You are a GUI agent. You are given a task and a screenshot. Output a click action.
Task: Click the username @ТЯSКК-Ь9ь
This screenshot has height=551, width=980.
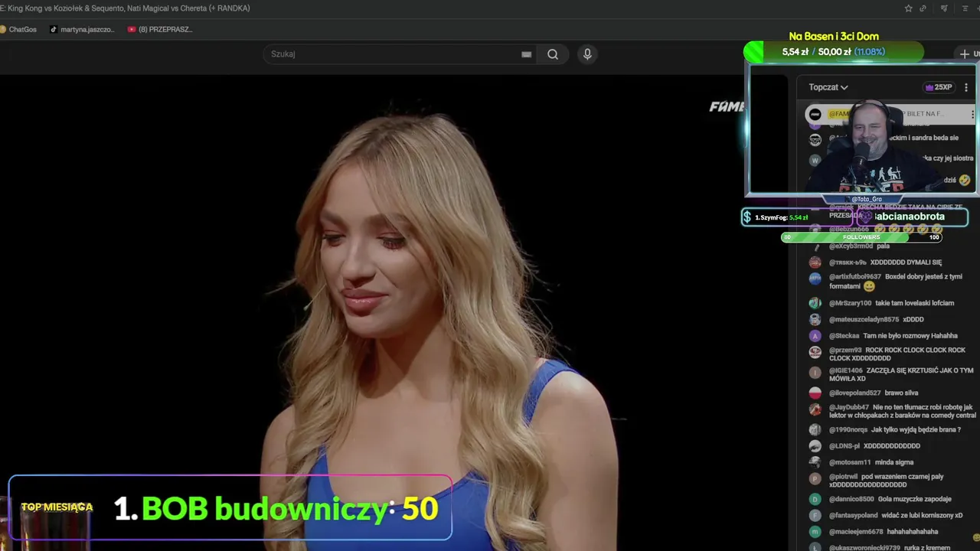[848, 262]
